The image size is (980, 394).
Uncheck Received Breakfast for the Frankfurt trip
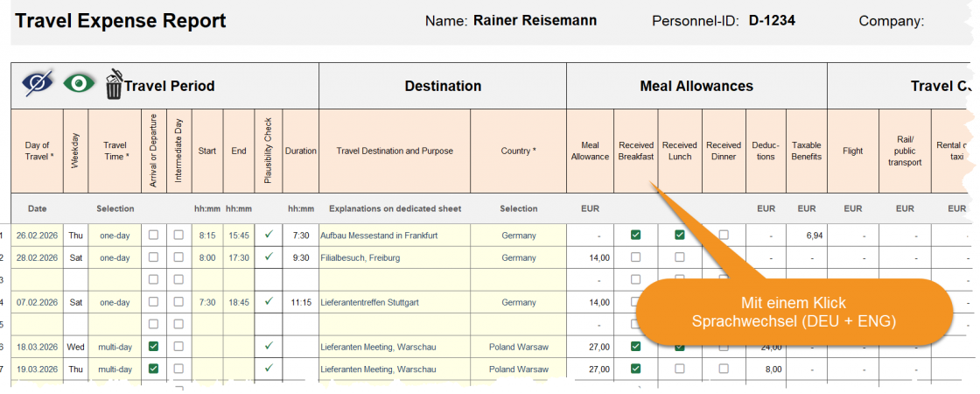(636, 235)
